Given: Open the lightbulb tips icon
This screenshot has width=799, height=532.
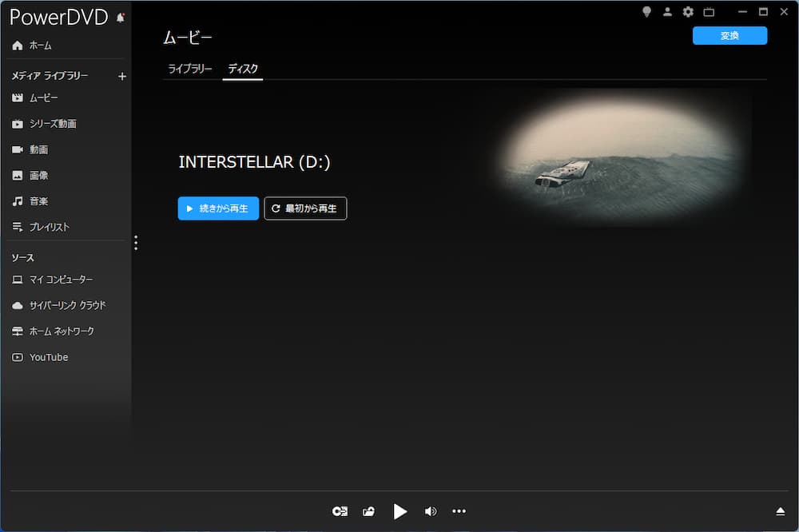Looking at the screenshot, I should coord(646,12).
